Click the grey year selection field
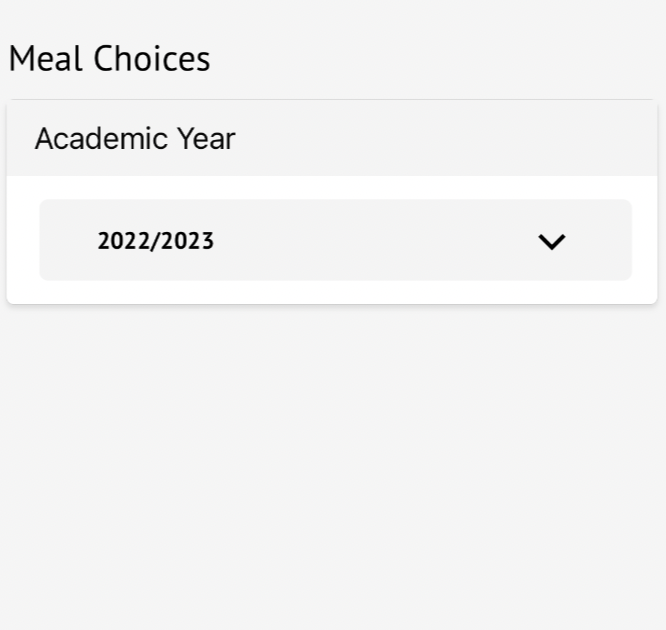 click(335, 240)
